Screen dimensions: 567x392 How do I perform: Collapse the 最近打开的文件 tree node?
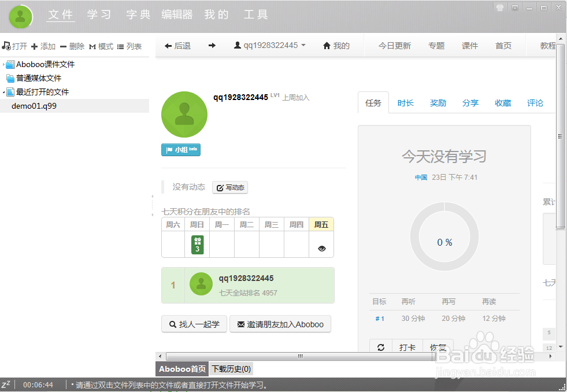[4, 92]
